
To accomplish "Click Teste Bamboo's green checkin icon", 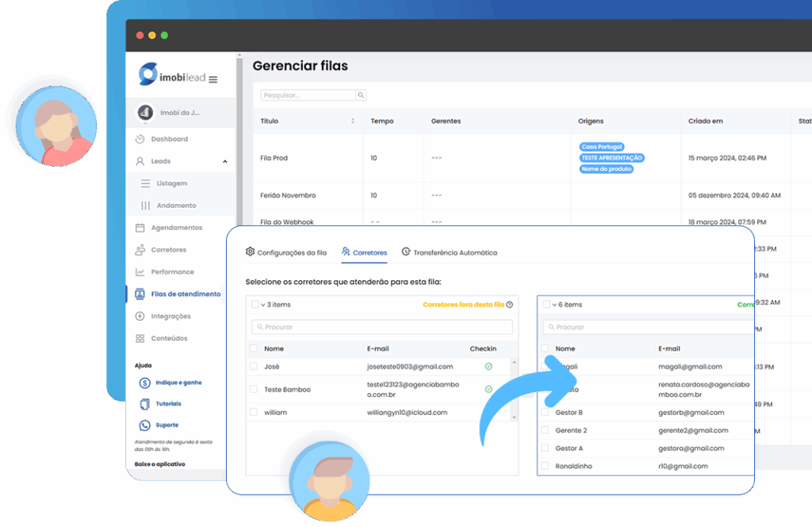I will click(488, 389).
